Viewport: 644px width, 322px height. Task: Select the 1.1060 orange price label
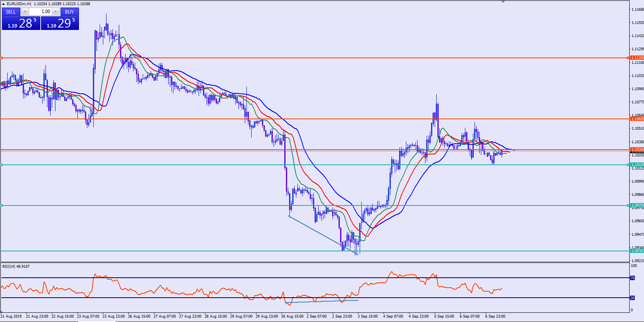(x=637, y=119)
